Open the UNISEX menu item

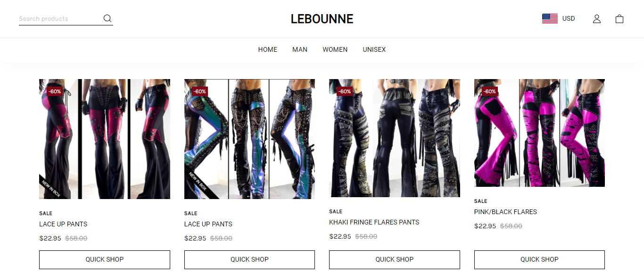[374, 49]
